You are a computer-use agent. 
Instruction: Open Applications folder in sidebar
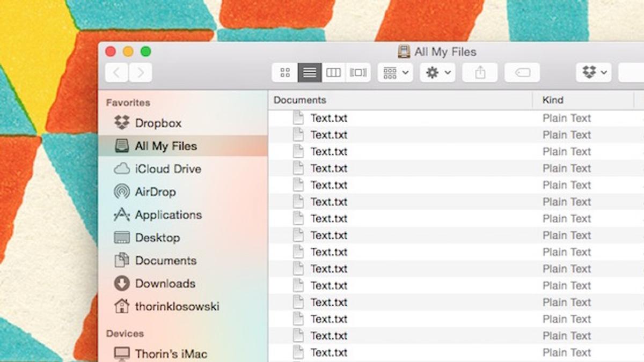coord(168,215)
